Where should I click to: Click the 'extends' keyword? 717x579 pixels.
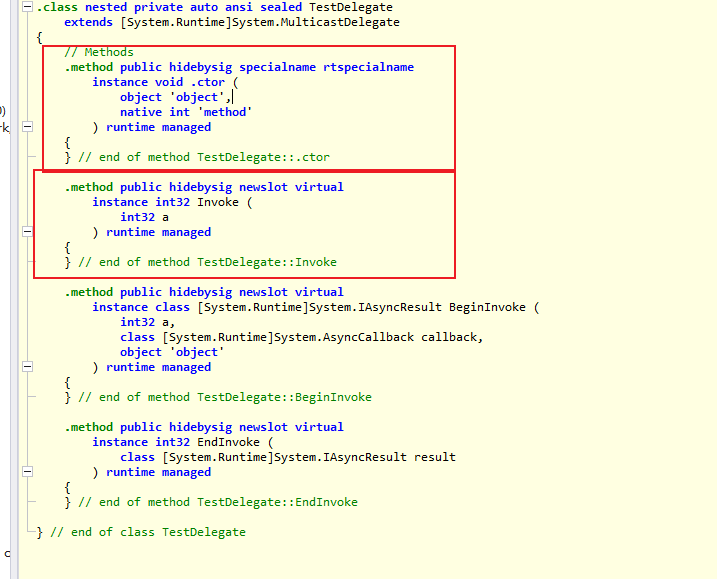[x=88, y=22]
